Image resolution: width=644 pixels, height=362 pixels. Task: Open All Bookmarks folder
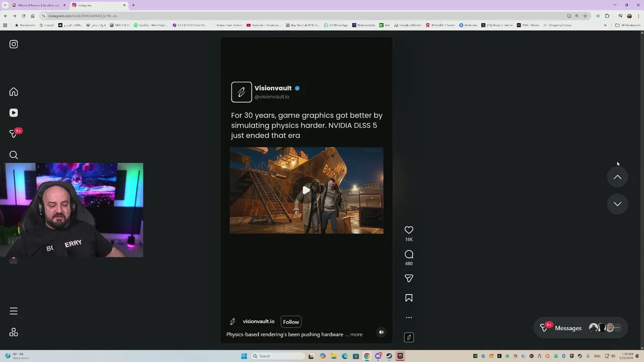627,25
